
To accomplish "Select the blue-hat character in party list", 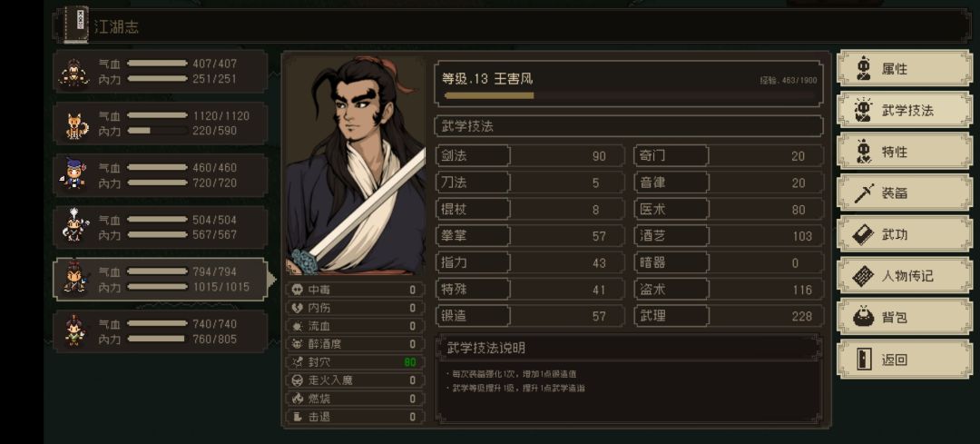I will pyautogui.click(x=162, y=176).
